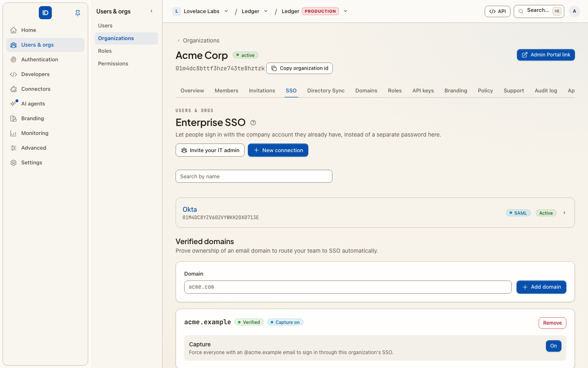Open the Monitoring section
Viewport: 588px width, 368px height.
coord(45,133)
